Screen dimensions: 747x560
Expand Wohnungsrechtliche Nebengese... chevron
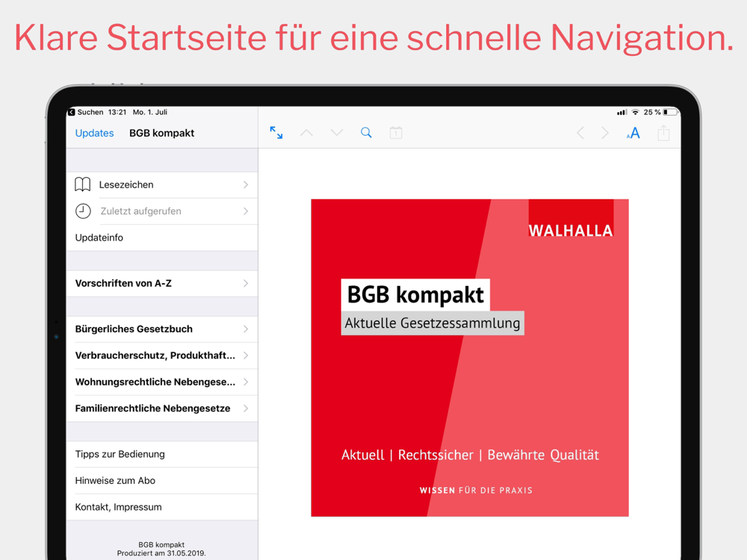pos(246,382)
